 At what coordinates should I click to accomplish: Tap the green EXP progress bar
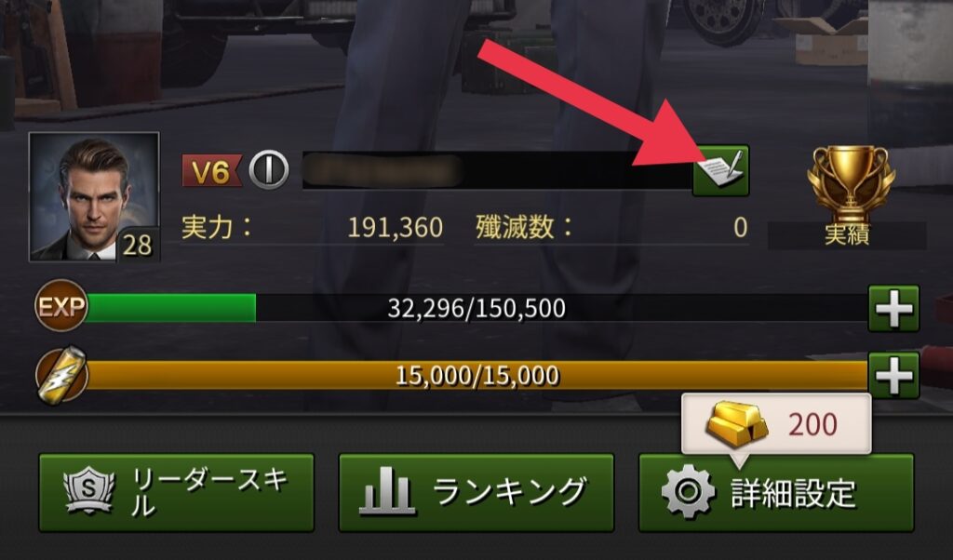click(476, 308)
